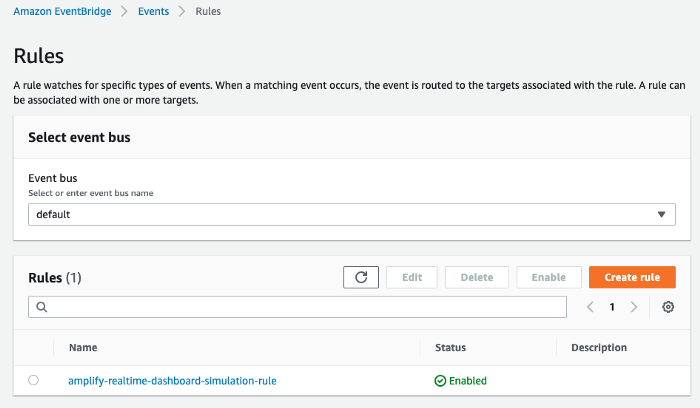Click the refresh rules icon button
The width and height of the screenshot is (700, 408).
click(361, 277)
